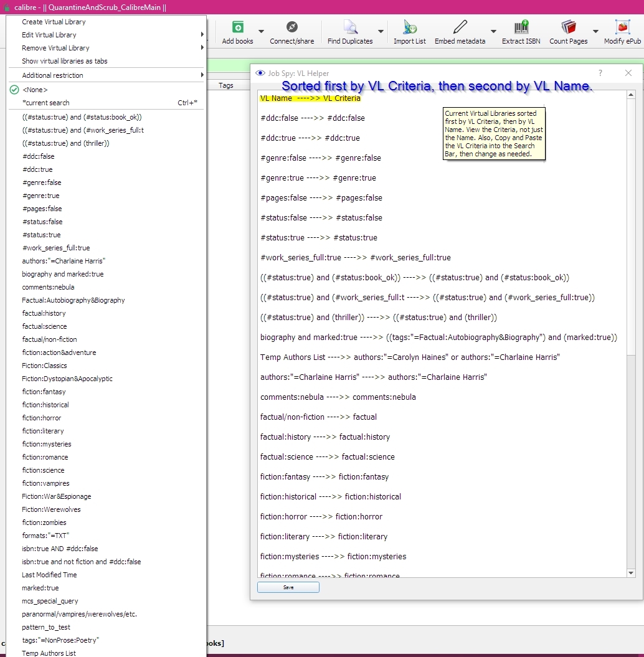This screenshot has width=644, height=657.
Task: Select paranormal/vampires/werewolves/etc. entry
Action: pyautogui.click(x=107, y=614)
